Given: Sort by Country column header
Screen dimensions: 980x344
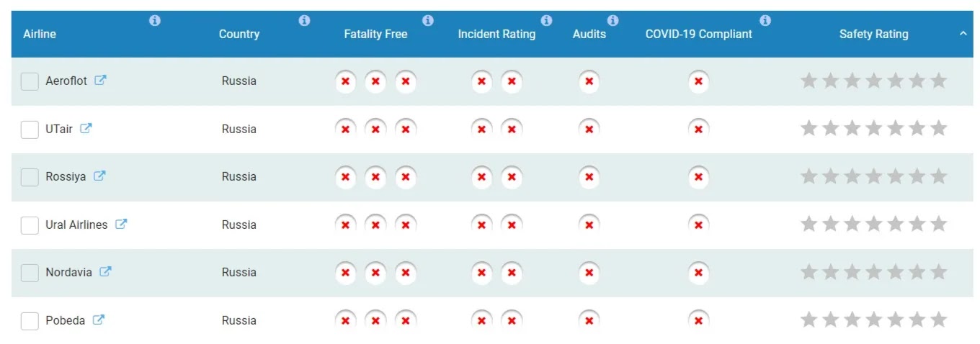Looking at the screenshot, I should point(239,34).
